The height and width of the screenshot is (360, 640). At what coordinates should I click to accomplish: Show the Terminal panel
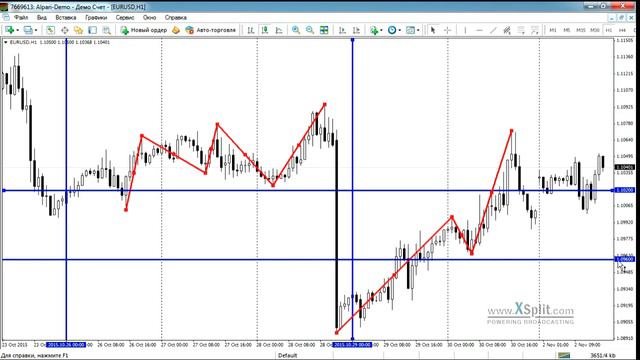click(93, 30)
